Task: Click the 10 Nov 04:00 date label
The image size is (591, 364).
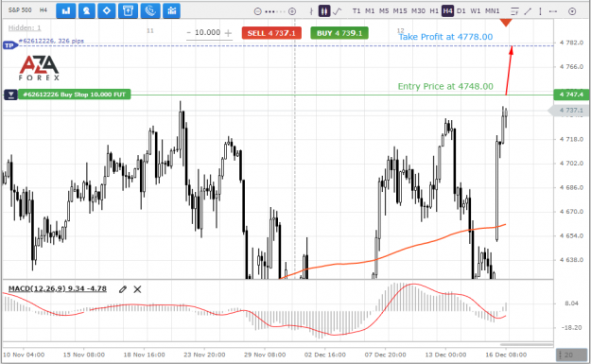Action: (x=24, y=355)
